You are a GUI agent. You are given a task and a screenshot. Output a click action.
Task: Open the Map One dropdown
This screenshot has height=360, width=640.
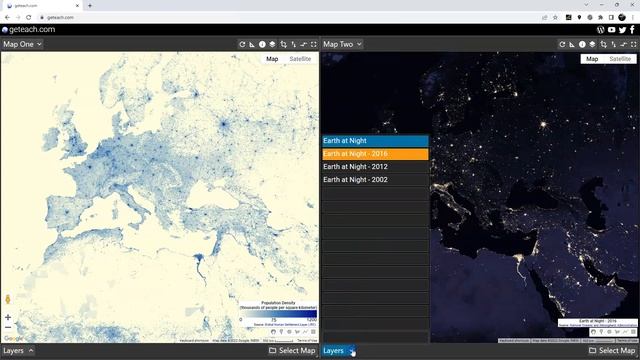click(22, 44)
